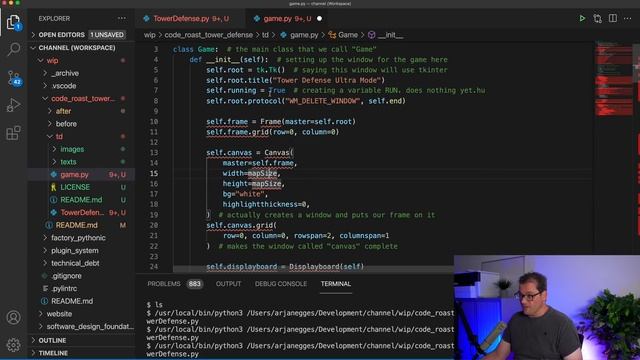Open editor More Actions ellipsis
This screenshot has height=360, width=640.
tap(628, 18)
